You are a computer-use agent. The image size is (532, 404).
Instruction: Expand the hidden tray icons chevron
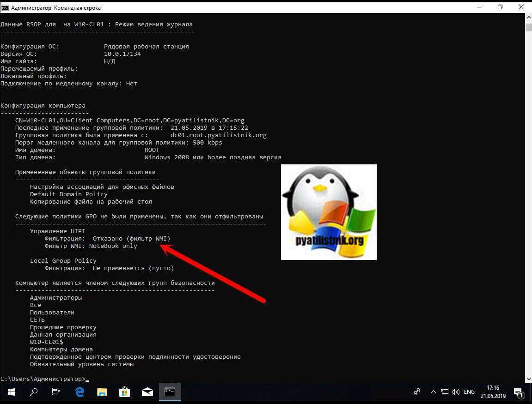pos(433,392)
